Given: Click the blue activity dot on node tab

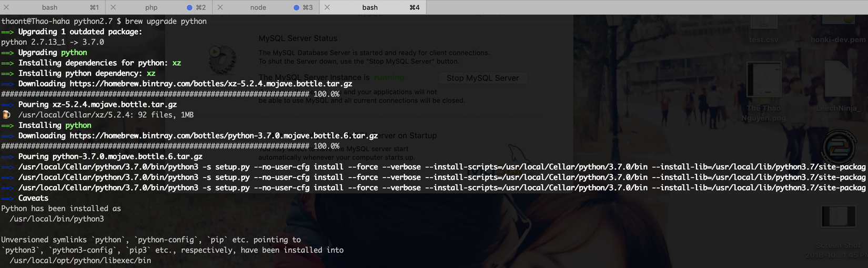Looking at the screenshot, I should pyautogui.click(x=296, y=7).
